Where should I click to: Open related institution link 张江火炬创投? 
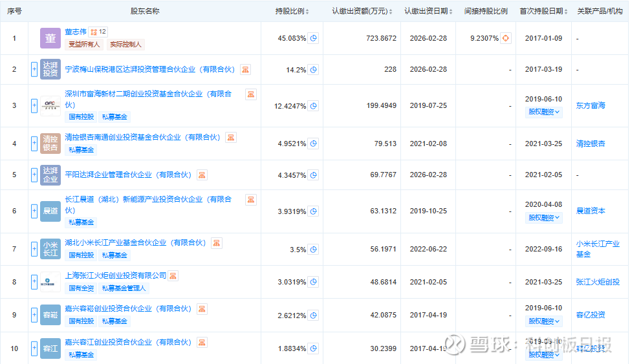tap(598, 282)
